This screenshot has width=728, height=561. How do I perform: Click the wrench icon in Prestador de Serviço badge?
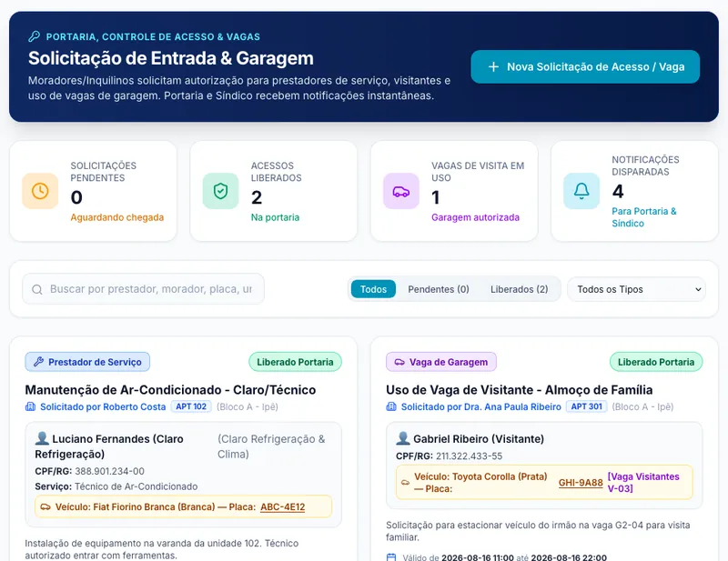(38, 362)
